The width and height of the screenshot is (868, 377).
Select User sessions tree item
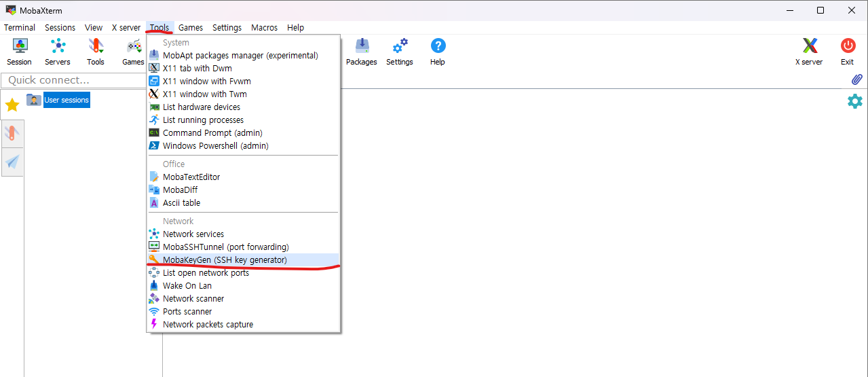coord(67,100)
